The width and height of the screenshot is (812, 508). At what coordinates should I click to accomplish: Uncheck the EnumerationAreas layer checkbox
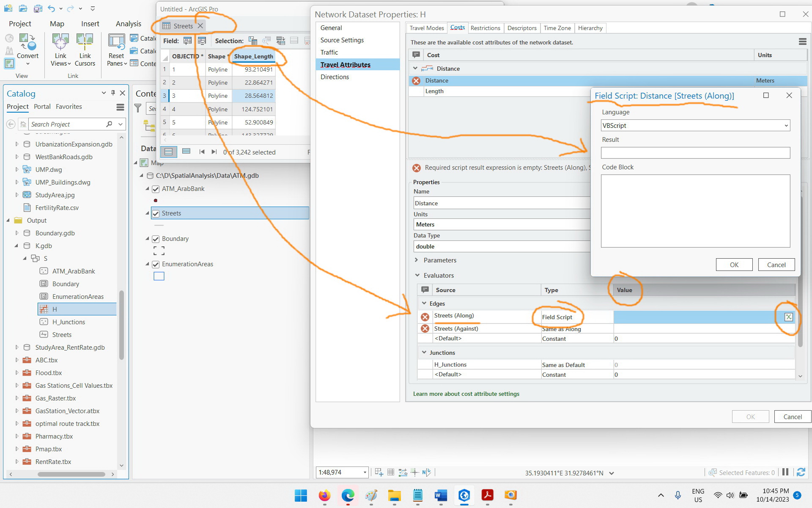[x=156, y=264]
